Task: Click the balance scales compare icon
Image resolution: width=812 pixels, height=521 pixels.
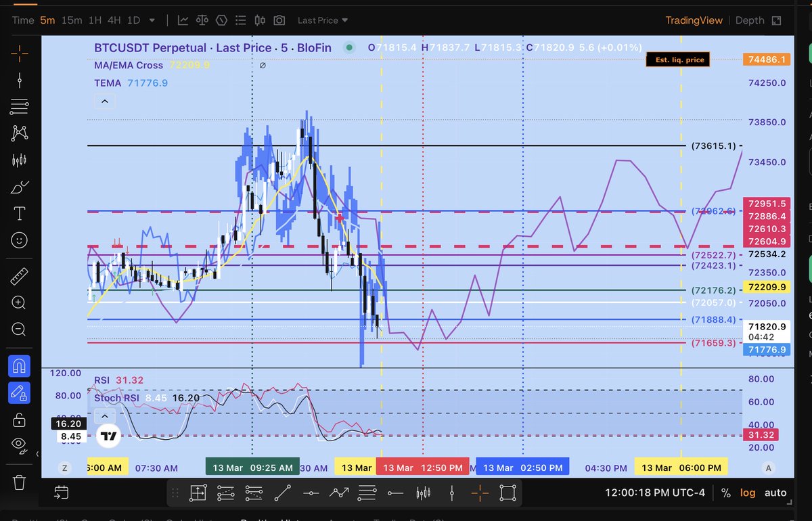Action: 202,20
